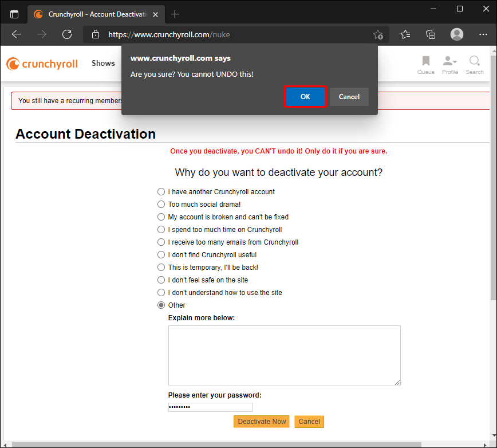The width and height of the screenshot is (497, 448).
Task: Open the Queue bookmark icon
Action: pos(425,65)
